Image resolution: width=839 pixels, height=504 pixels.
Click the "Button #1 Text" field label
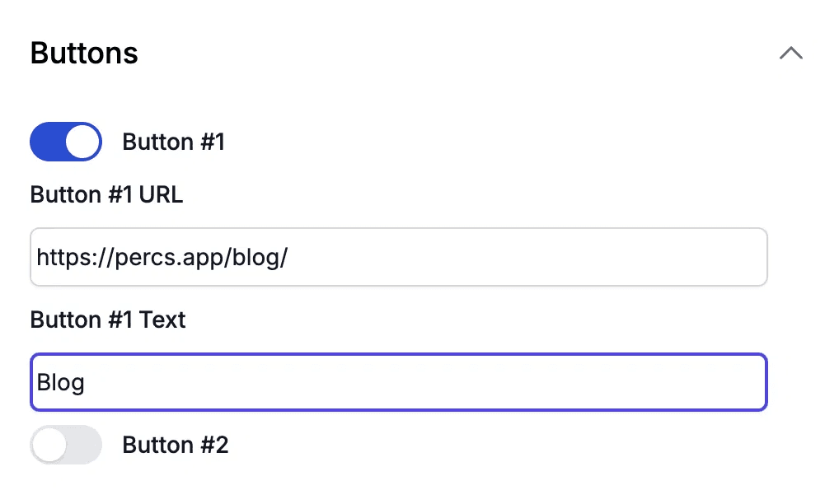click(107, 320)
